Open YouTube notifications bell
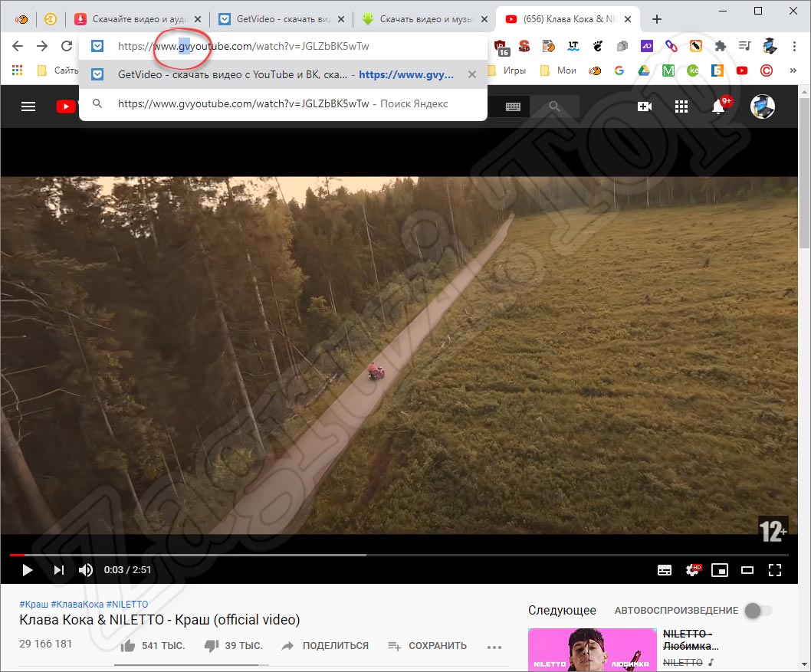Image resolution: width=811 pixels, height=672 pixels. tap(718, 107)
